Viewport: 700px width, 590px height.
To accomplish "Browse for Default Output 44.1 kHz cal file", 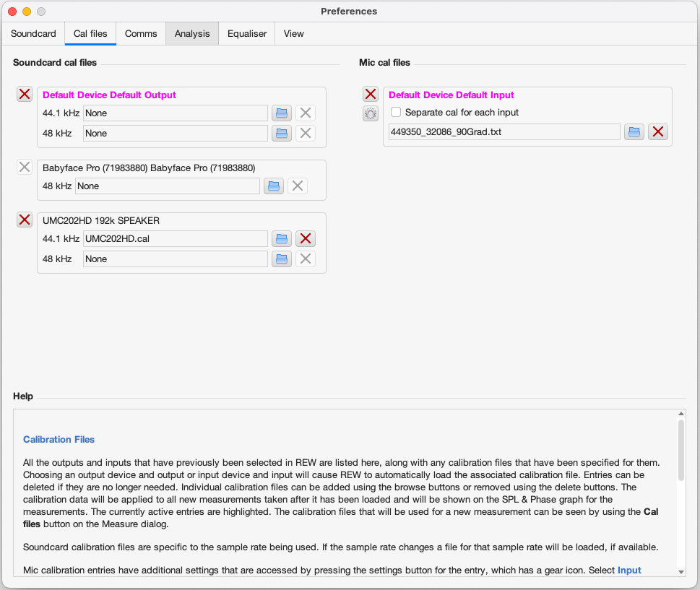I will 282,113.
